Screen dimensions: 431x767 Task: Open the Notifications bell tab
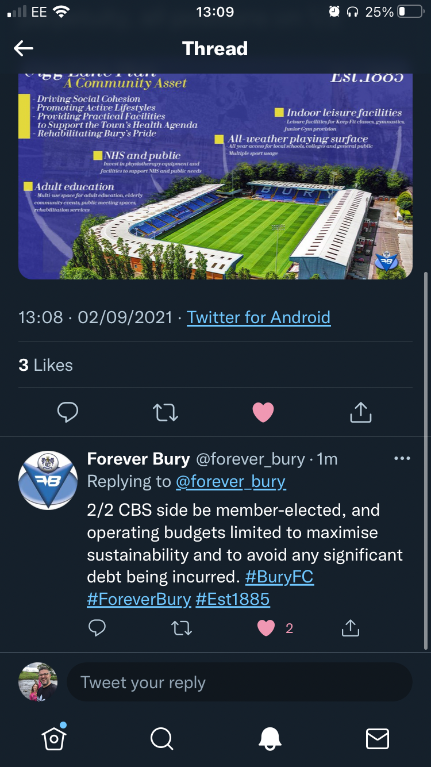coord(270,738)
